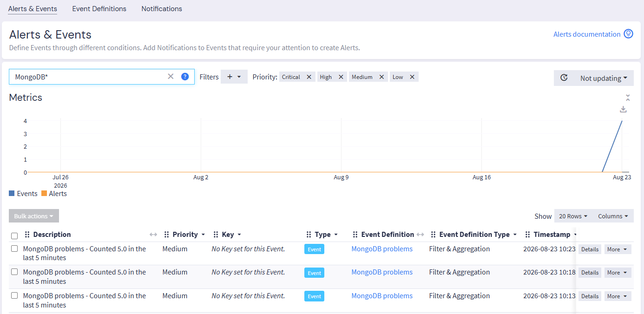Open Type column header dropdown
644x314 pixels.
coord(335,235)
